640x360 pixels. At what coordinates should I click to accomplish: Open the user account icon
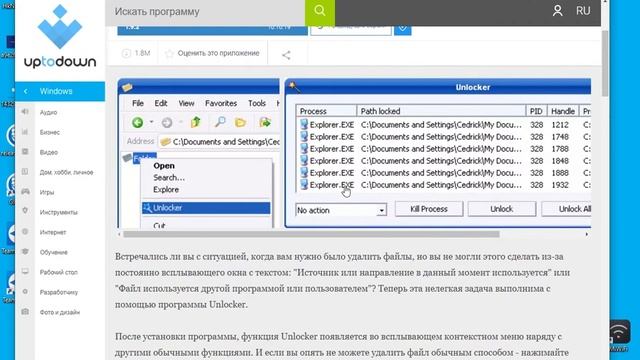[x=557, y=11]
